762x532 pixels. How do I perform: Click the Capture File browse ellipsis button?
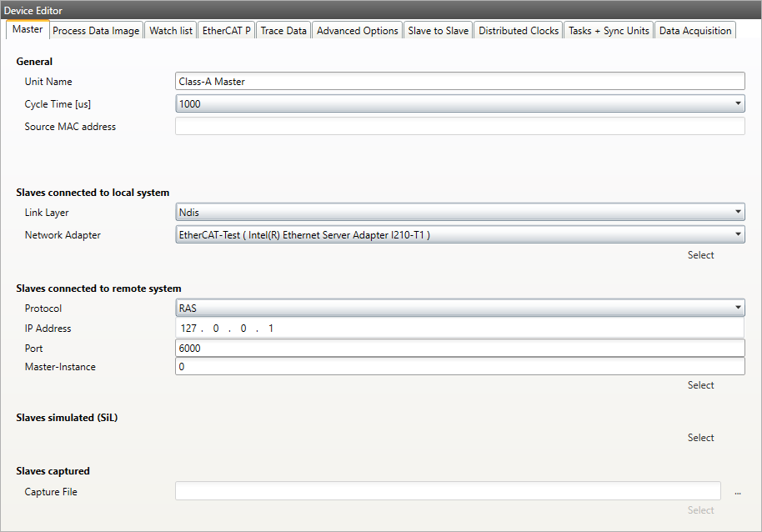click(737, 493)
